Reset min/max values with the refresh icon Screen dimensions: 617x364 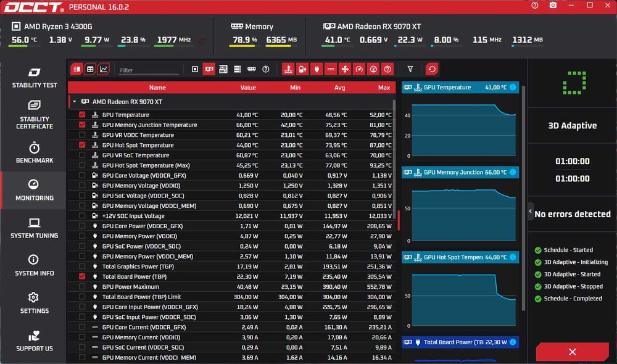432,69
